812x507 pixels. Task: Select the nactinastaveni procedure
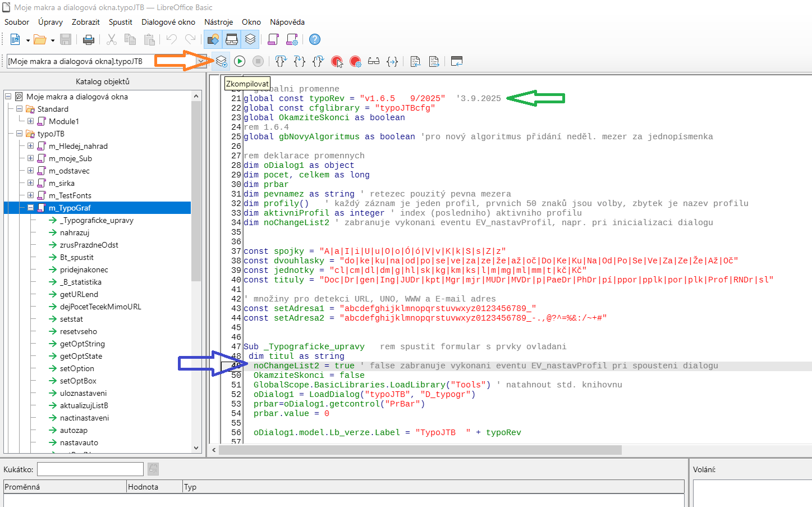[85, 418]
